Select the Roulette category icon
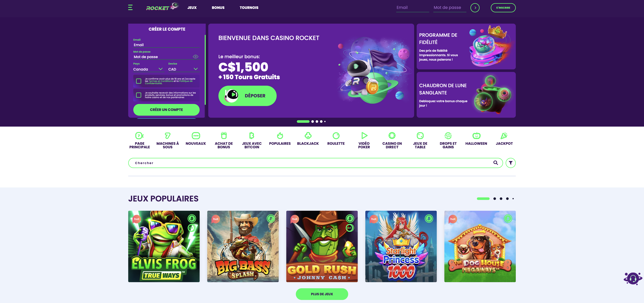 [336, 136]
